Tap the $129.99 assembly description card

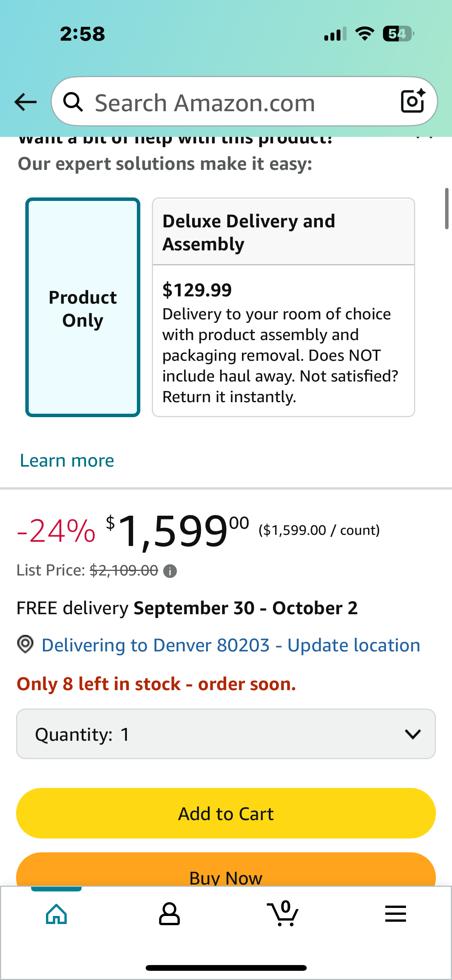283,341
